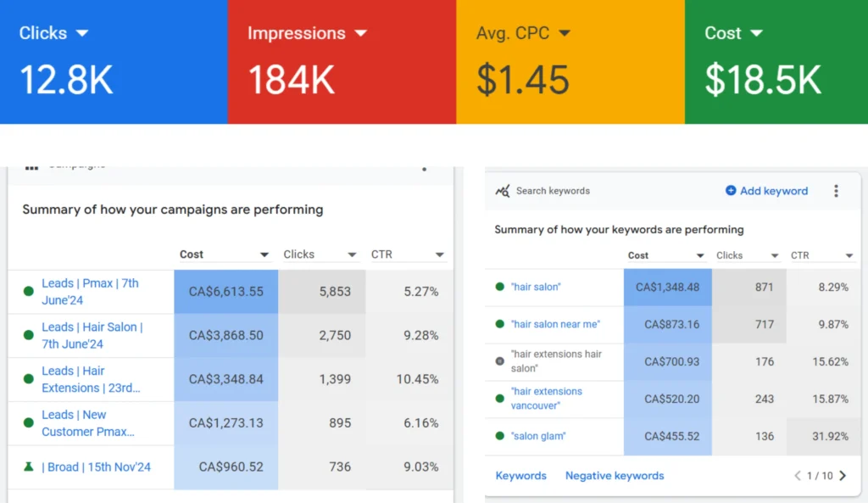Open the Impressions metric dropdown on red card
Image resolution: width=868 pixels, height=503 pixels.
(x=360, y=33)
